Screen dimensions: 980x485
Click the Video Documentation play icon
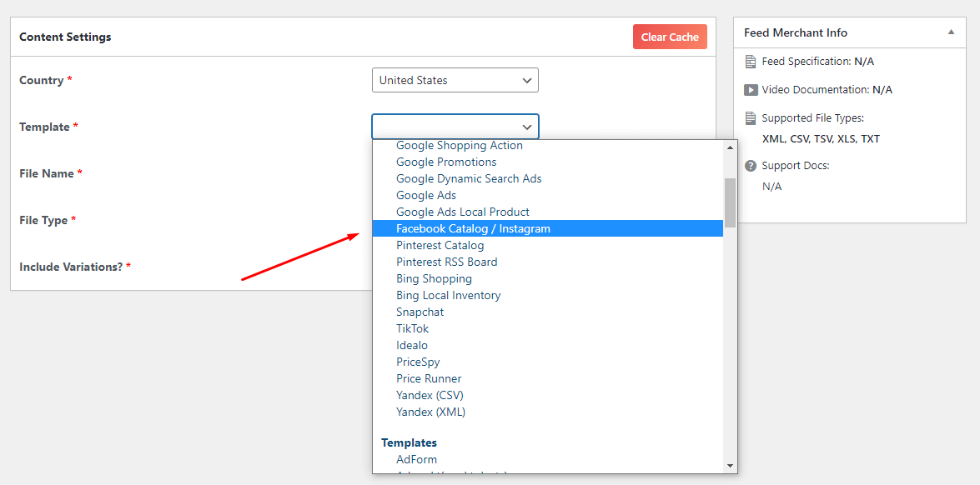pos(751,90)
